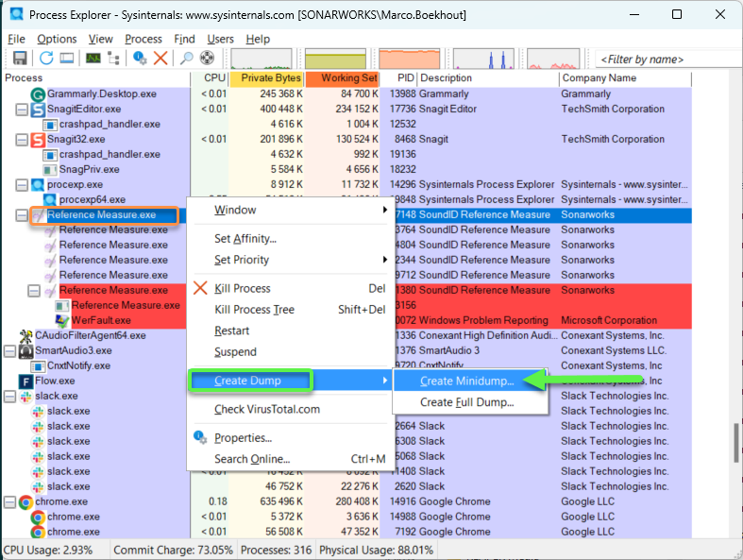Viewport: 743px width, 560px height.
Task: Click the procexp64.exe process icon
Action: point(50,200)
